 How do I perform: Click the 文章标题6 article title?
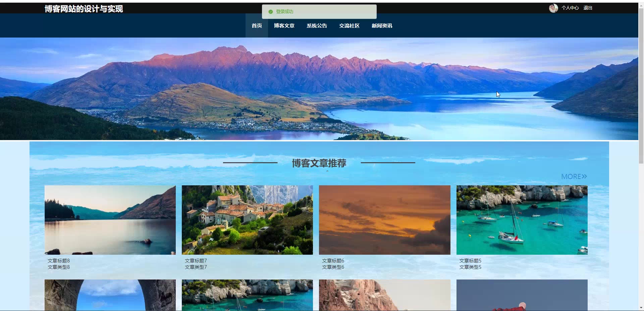tap(333, 261)
